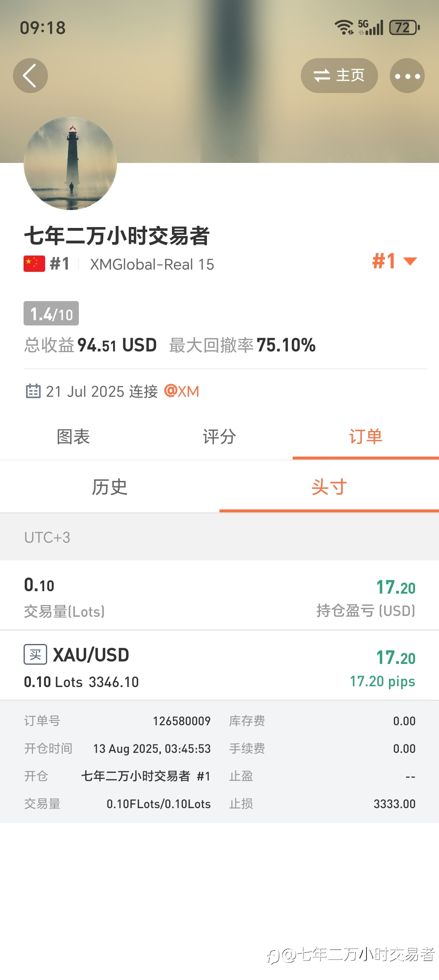Tap the back arrow icon
439x980 pixels.
(30, 76)
